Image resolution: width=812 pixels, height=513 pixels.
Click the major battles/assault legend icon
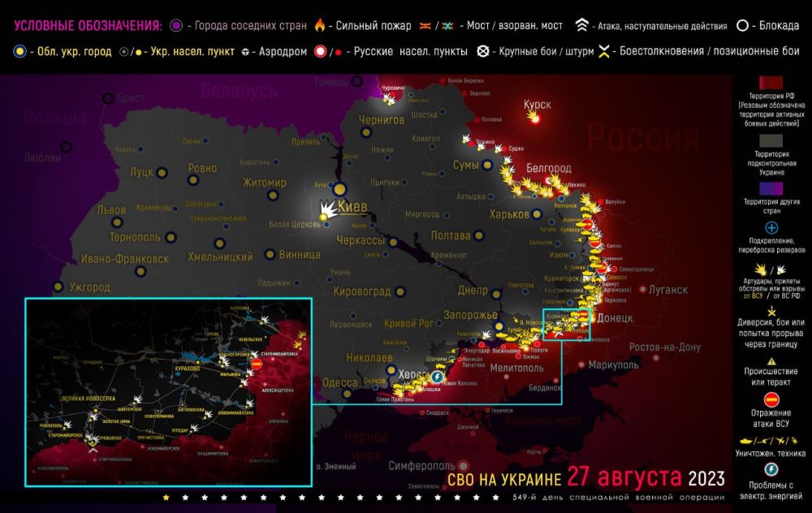(484, 50)
